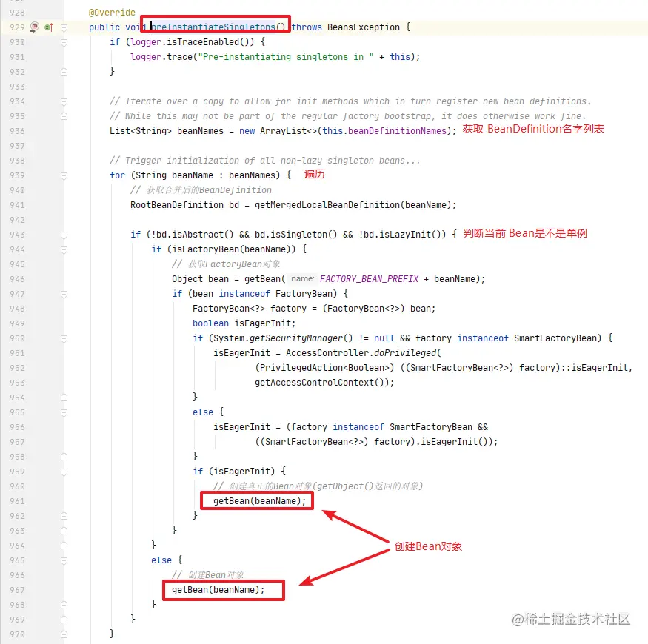Viewport: 648px width, 644px height.
Task: Click line number 967 in the gutter
Action: click(x=17, y=590)
